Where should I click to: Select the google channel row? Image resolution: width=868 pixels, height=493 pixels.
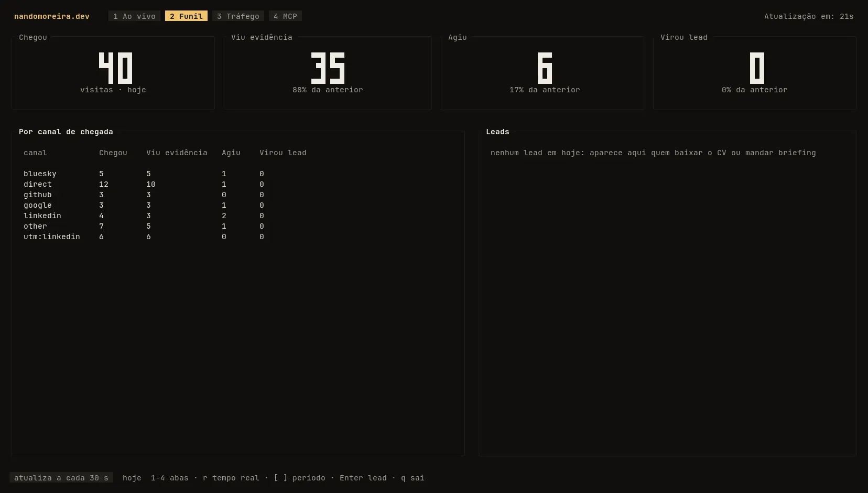tap(238, 205)
